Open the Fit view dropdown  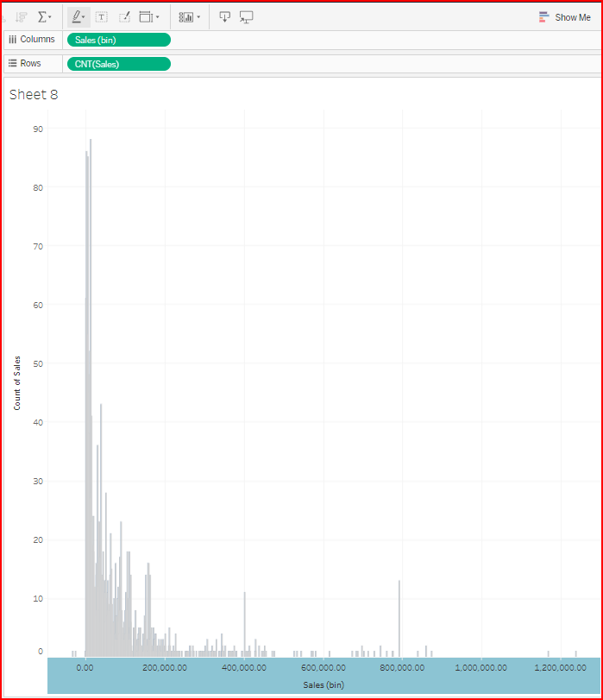[x=149, y=16]
